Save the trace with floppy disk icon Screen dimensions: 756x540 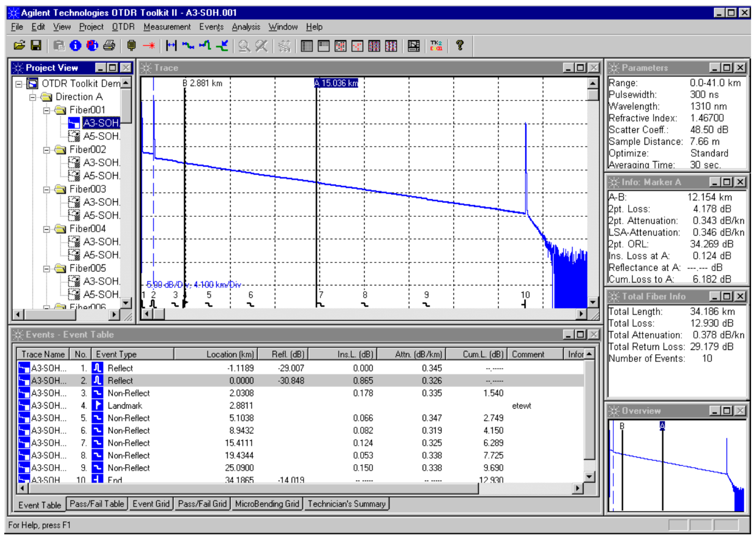click(36, 45)
